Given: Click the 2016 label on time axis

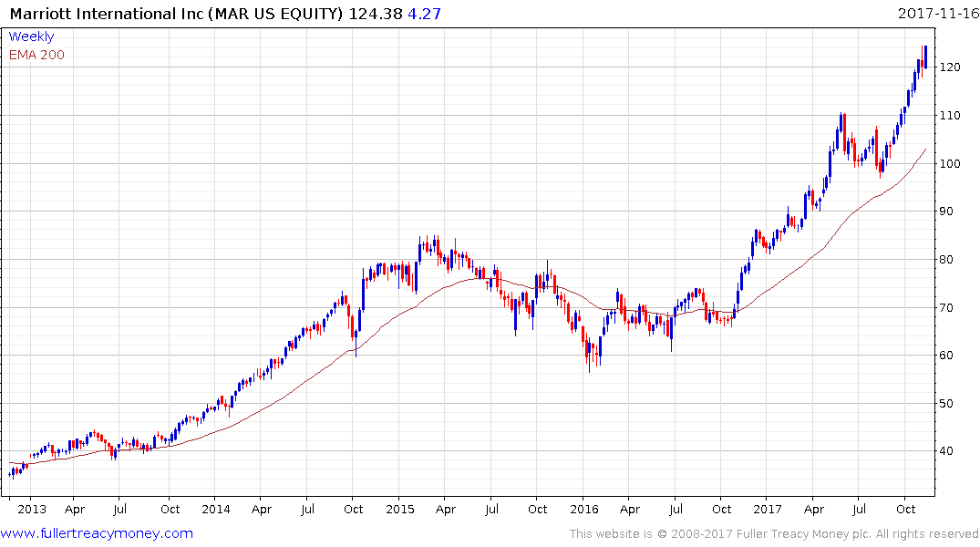Looking at the screenshot, I should pos(583,509).
